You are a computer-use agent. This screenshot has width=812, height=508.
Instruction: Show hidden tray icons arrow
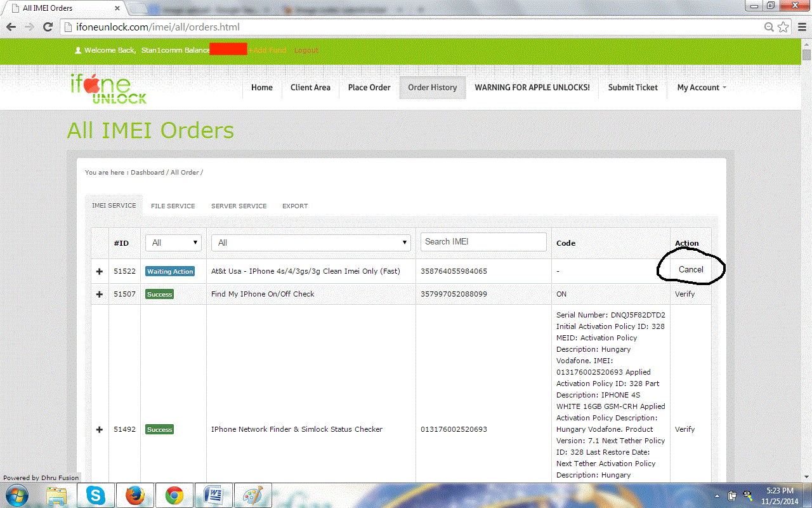(x=717, y=496)
